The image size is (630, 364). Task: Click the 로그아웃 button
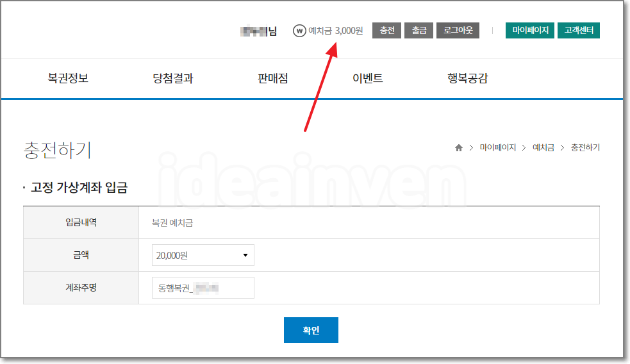pos(458,31)
